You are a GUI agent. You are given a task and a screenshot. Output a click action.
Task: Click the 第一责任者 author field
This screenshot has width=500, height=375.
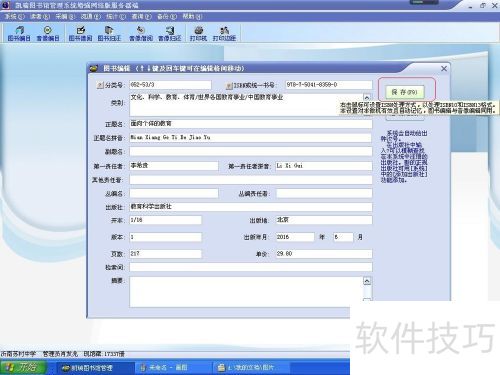coord(174,166)
